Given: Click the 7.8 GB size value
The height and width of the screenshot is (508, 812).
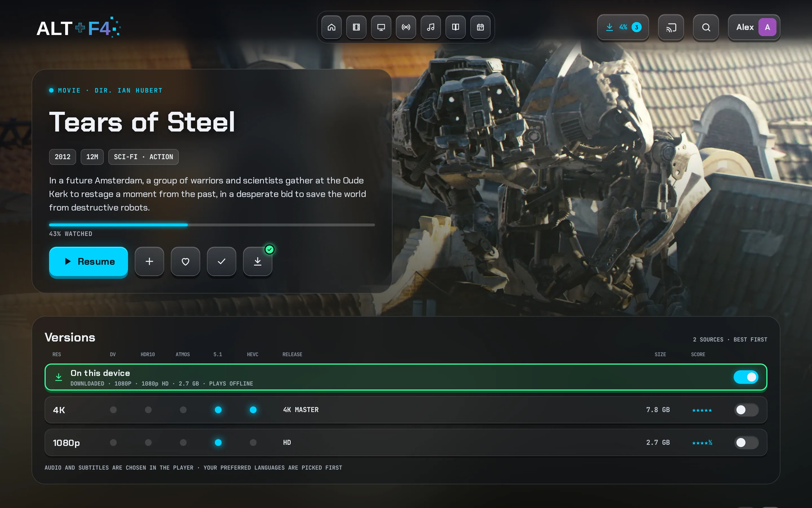Looking at the screenshot, I should (658, 410).
